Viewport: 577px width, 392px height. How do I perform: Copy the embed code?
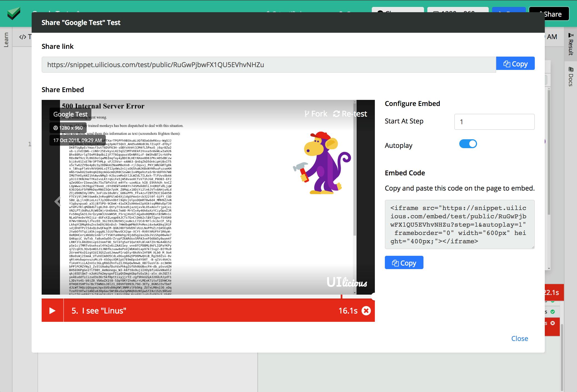tap(404, 262)
